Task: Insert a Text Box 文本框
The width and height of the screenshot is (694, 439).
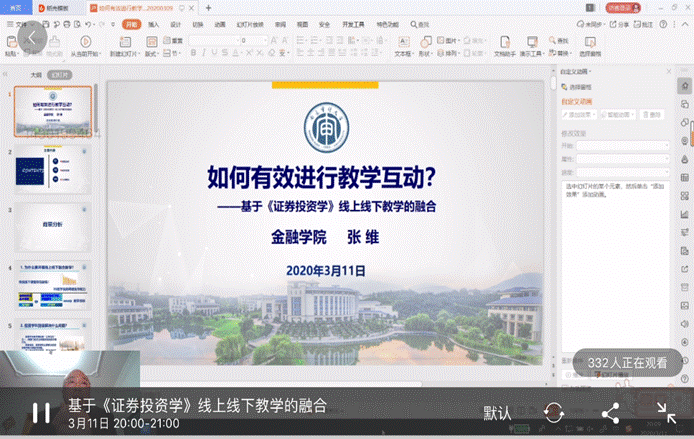Action: click(403, 46)
